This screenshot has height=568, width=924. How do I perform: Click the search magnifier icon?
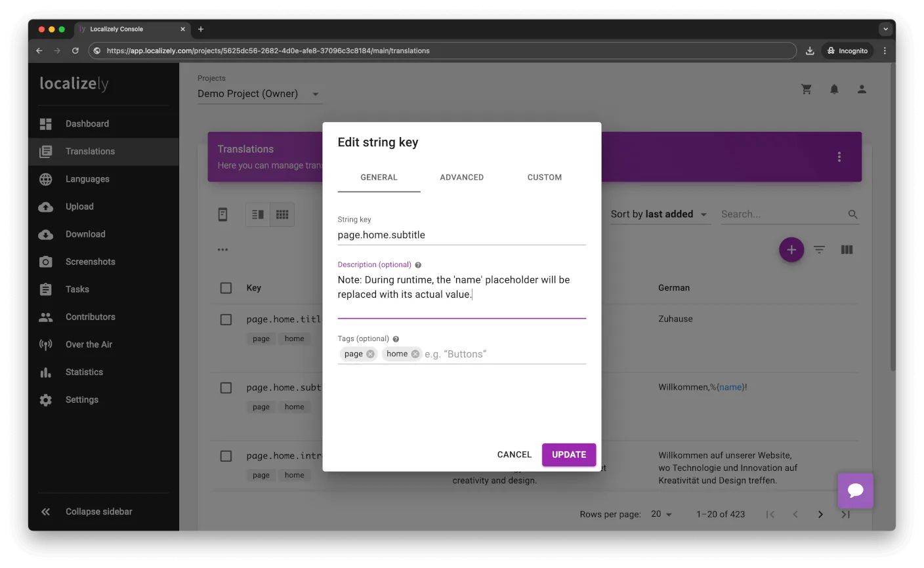[852, 214]
